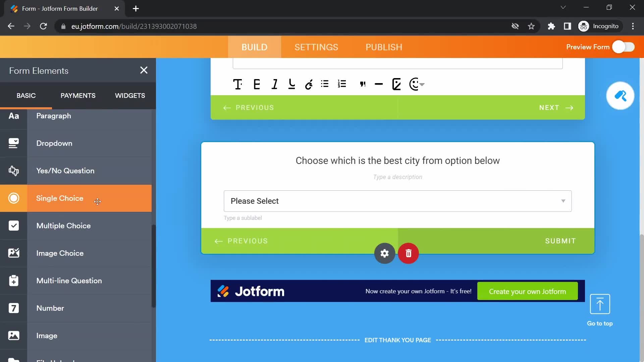
Task: Select the Italic formatting icon
Action: 273,84
